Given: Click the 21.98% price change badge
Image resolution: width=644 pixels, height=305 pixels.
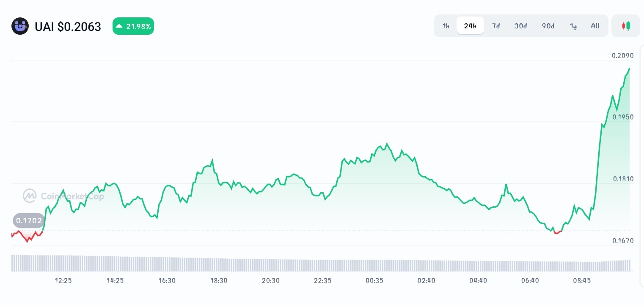Looking at the screenshot, I should click(x=133, y=26).
